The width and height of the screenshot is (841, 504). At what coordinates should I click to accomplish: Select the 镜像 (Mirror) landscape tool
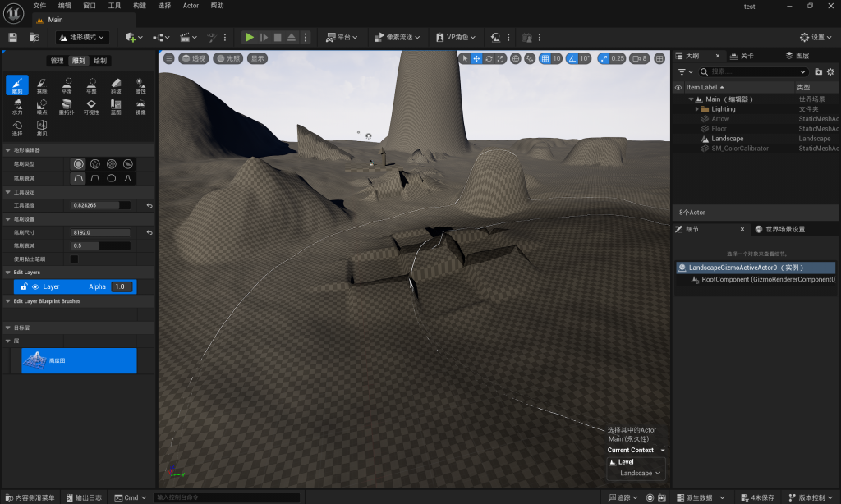140,107
